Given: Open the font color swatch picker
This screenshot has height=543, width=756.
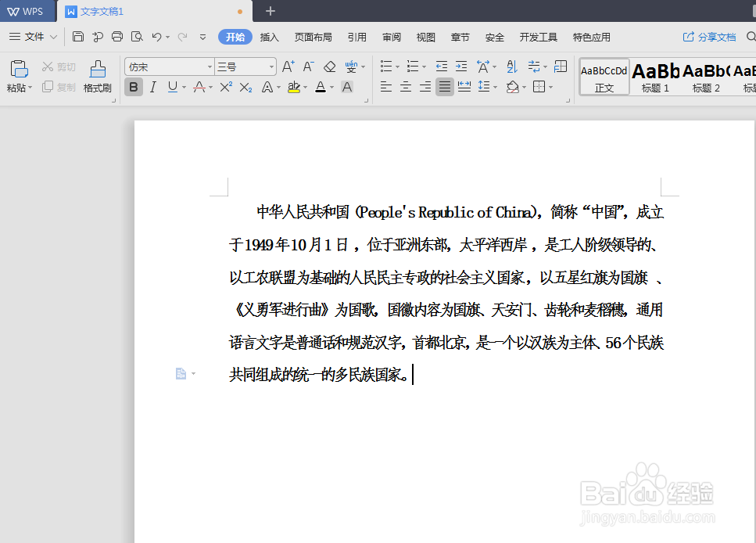Looking at the screenshot, I should [331, 87].
